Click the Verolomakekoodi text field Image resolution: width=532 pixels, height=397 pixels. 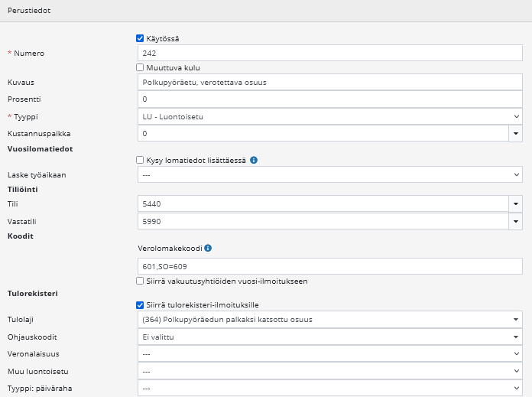coord(329,265)
